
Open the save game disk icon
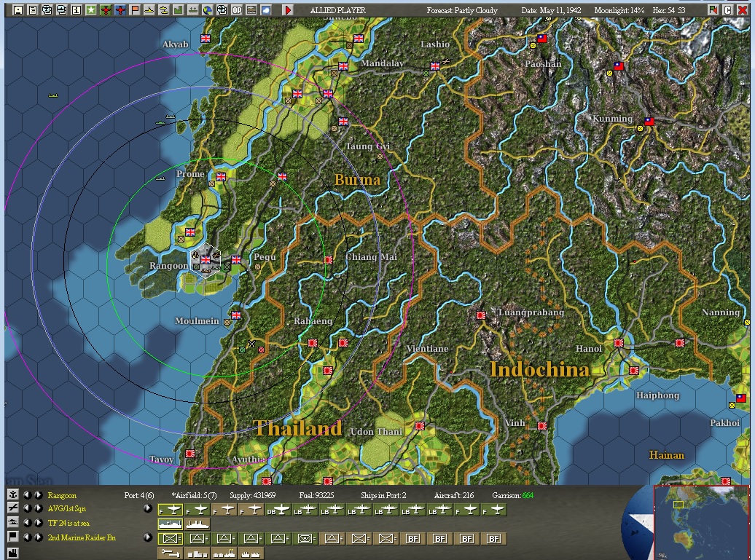17,9
